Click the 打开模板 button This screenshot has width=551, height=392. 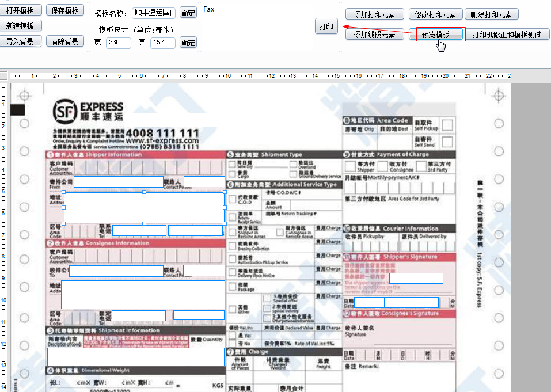tap(20, 10)
